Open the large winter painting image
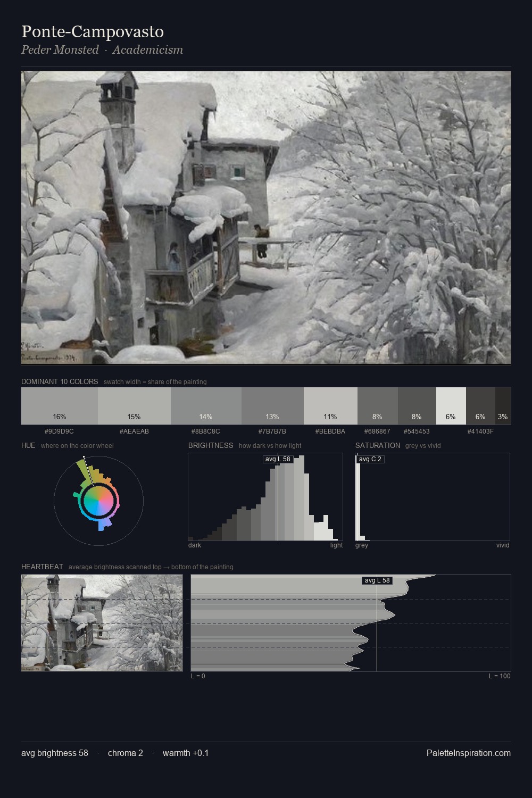532x798 pixels. 266,218
